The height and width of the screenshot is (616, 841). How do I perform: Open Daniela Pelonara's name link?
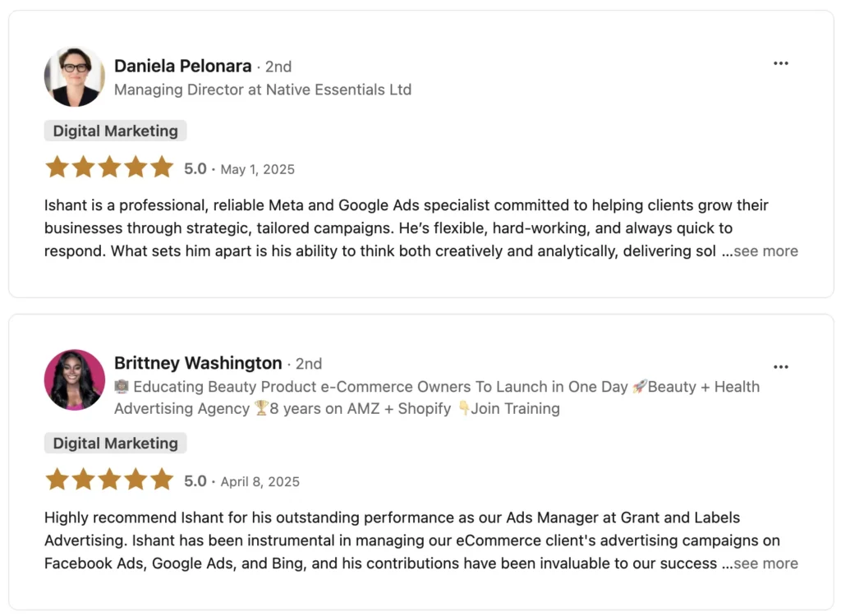pyautogui.click(x=182, y=66)
